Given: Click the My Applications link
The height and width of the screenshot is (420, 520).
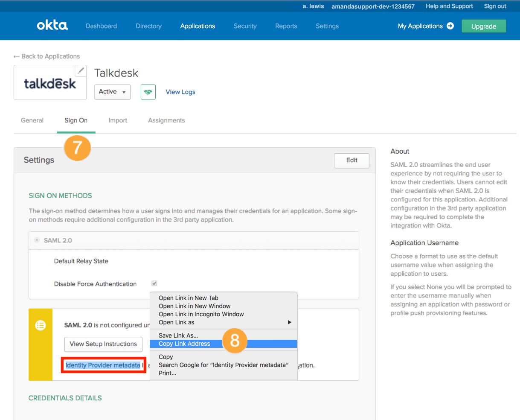Looking at the screenshot, I should (420, 26).
